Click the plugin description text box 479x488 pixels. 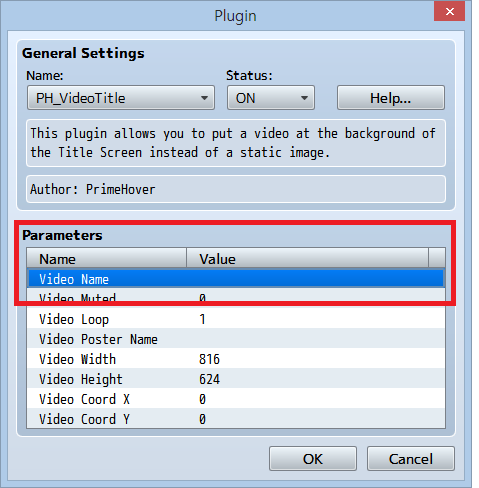(236, 143)
